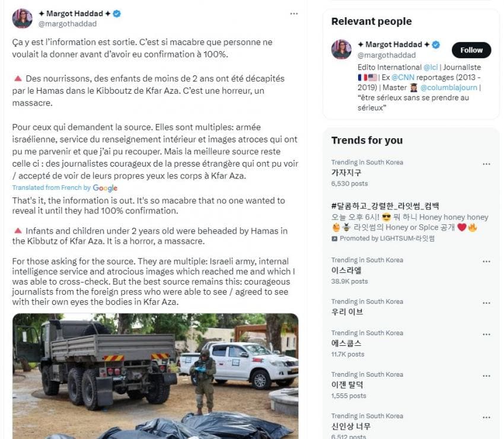Click verified badge in Relevant people panel
Image resolution: width=504 pixels, height=439 pixels.
click(x=436, y=44)
